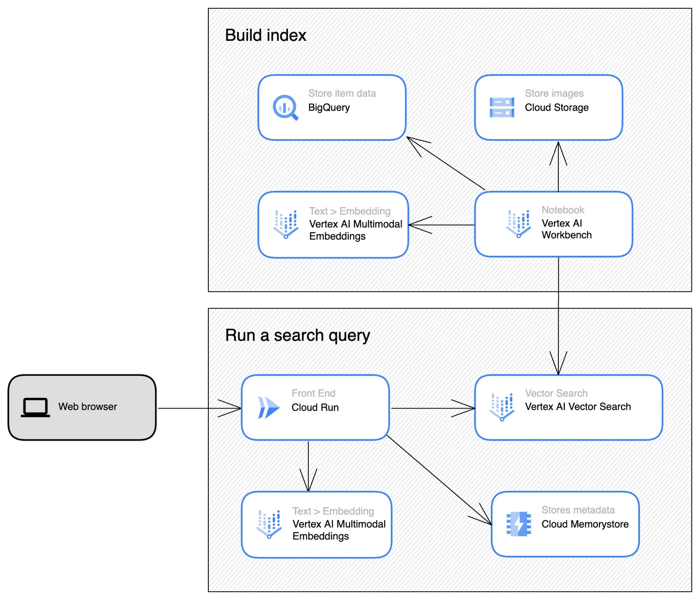Viewport: 700px width, 600px height.
Task: Click the "Cloud Memorystore" name text
Action: coord(585,524)
